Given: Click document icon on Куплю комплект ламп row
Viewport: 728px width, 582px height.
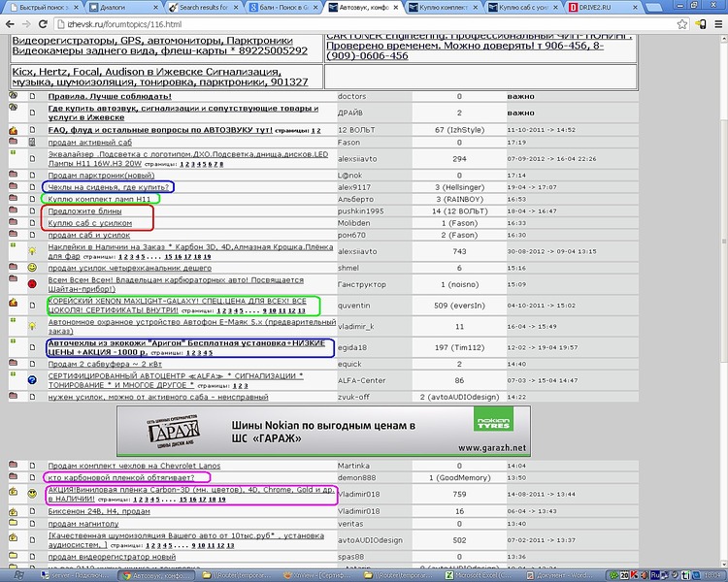Looking at the screenshot, I should click(32, 199).
